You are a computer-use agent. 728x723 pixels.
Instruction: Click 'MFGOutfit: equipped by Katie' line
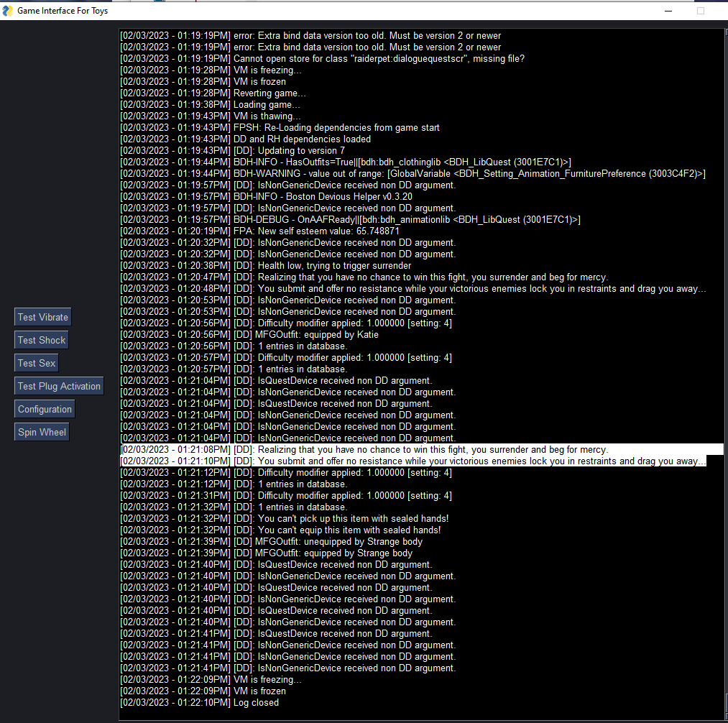coord(249,334)
